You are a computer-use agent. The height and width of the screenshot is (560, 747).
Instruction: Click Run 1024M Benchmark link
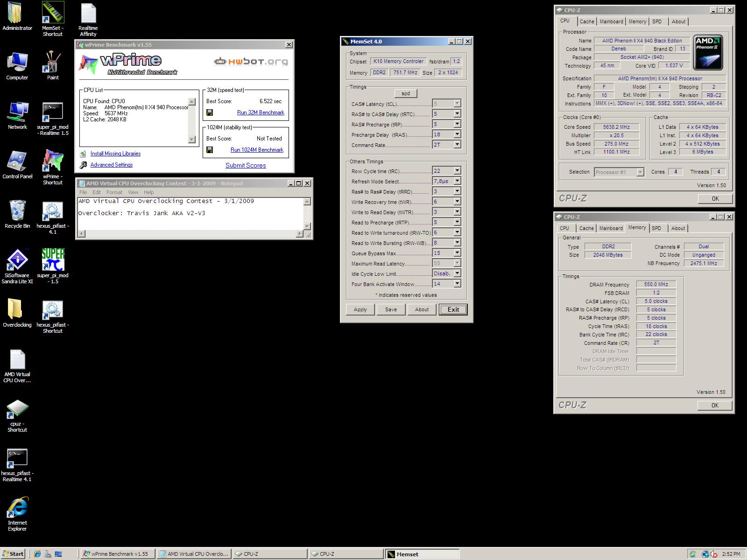click(x=257, y=150)
